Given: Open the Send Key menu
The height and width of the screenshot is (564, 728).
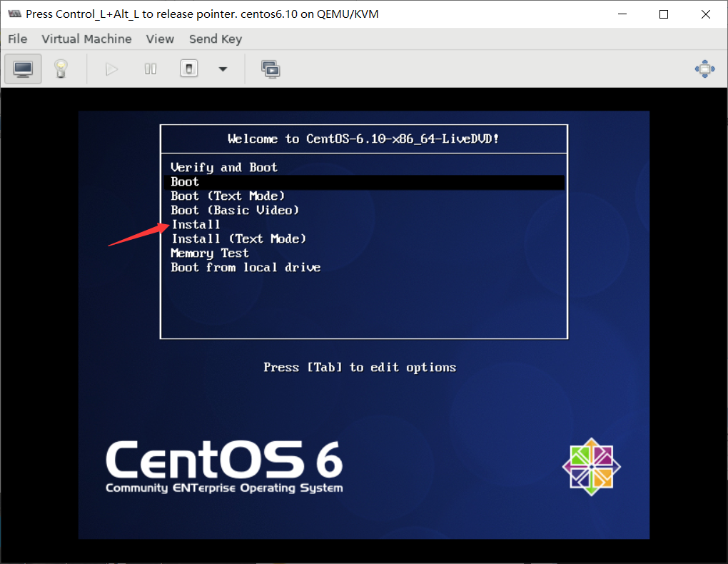Looking at the screenshot, I should [216, 39].
